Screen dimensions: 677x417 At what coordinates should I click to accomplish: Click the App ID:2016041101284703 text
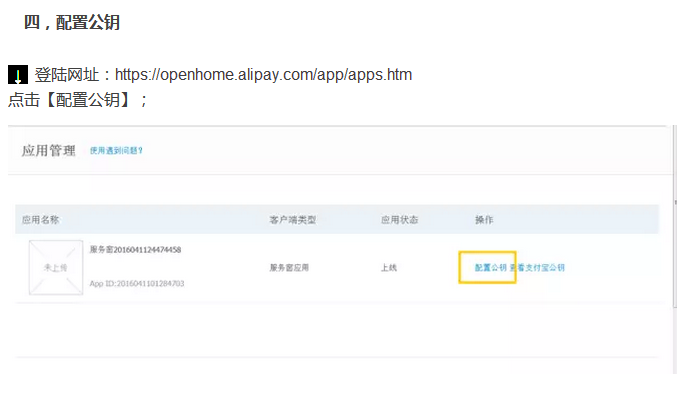[x=137, y=284]
